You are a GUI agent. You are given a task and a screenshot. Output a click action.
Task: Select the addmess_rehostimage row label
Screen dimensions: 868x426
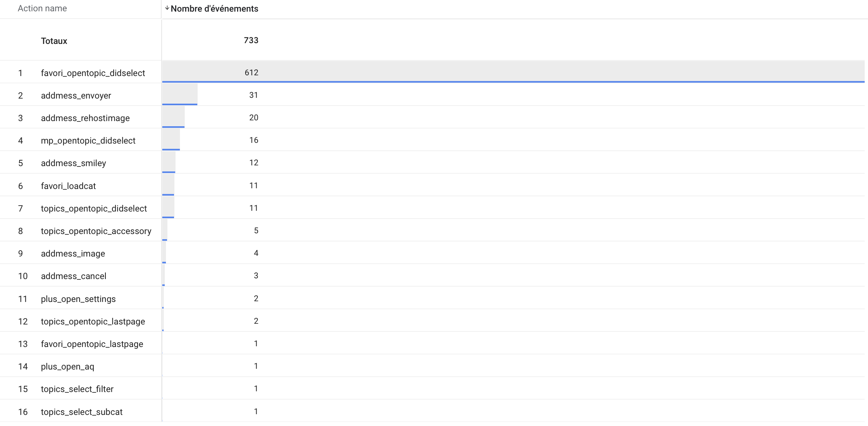(85, 118)
